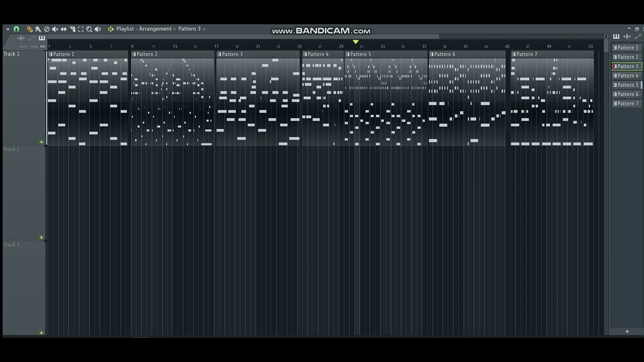644x362 pixels.
Task: Select Pattern 4 in the picker list
Action: point(627,75)
